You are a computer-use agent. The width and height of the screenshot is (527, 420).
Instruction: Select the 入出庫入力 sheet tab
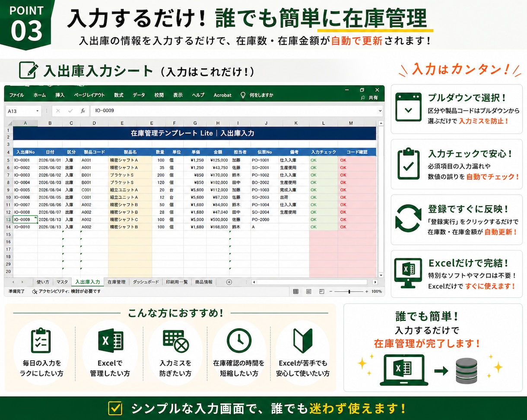[x=88, y=282]
